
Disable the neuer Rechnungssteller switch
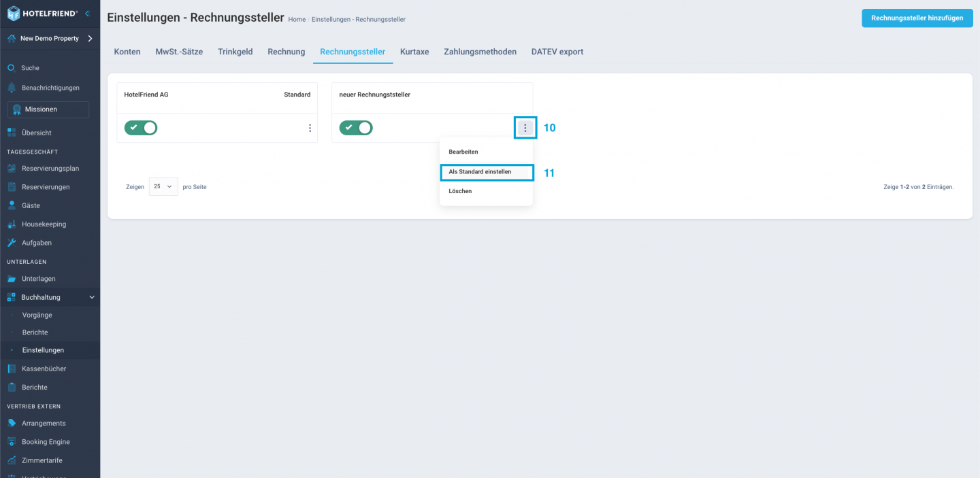(356, 128)
